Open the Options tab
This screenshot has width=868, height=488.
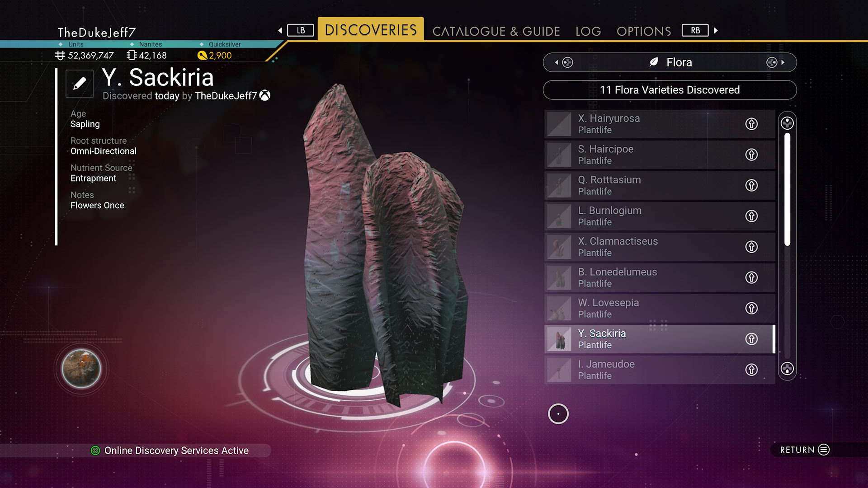tap(644, 31)
